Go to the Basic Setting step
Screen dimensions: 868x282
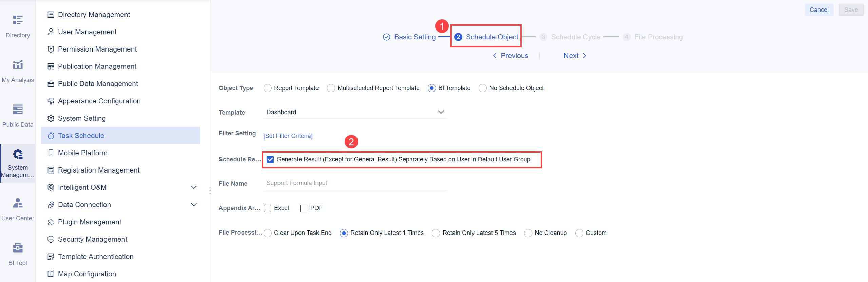[409, 37]
